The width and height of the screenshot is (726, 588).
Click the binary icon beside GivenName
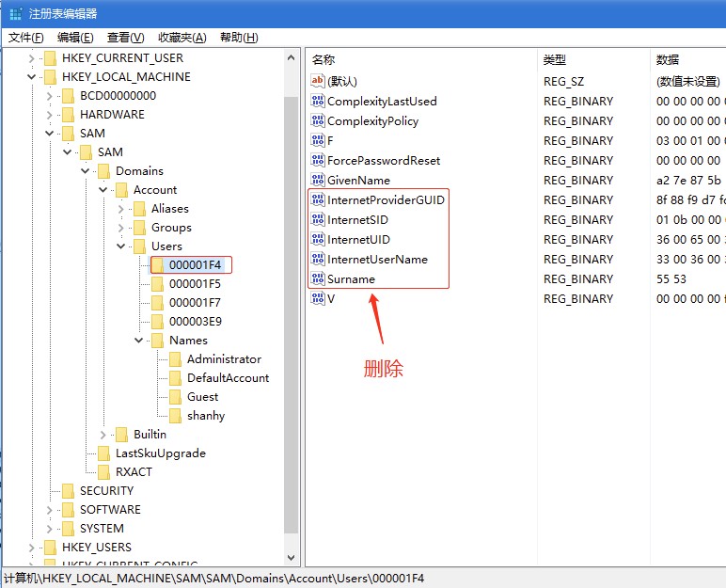[318, 180]
